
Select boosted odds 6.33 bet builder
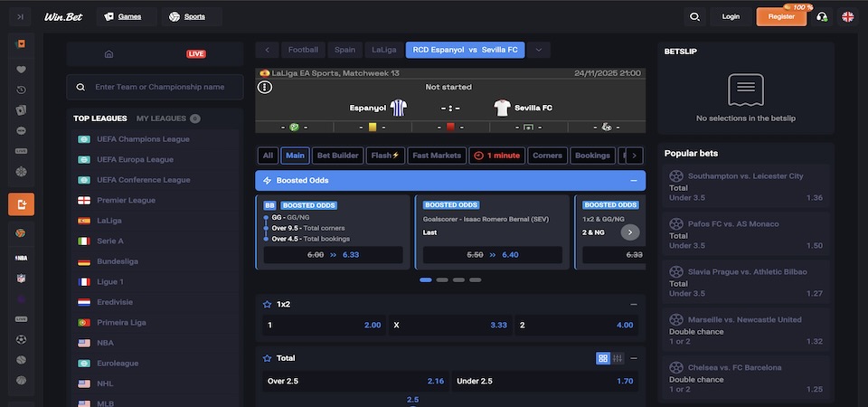coord(334,255)
